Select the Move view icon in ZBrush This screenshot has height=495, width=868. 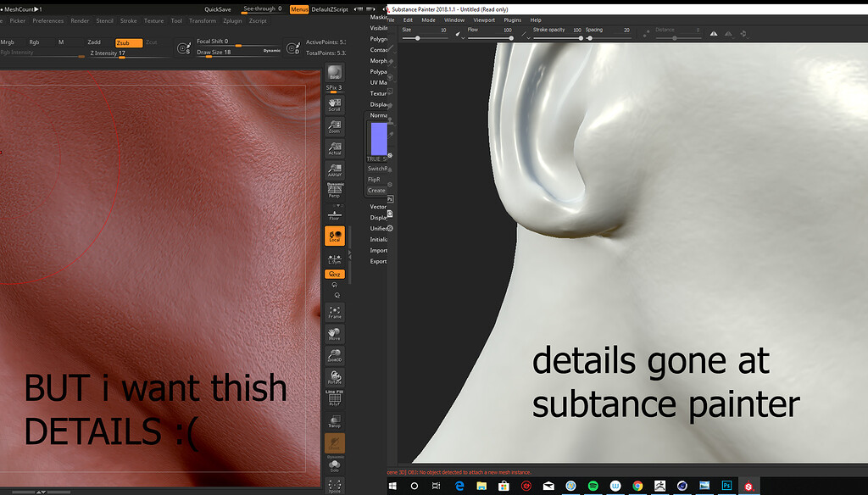pyautogui.click(x=334, y=334)
